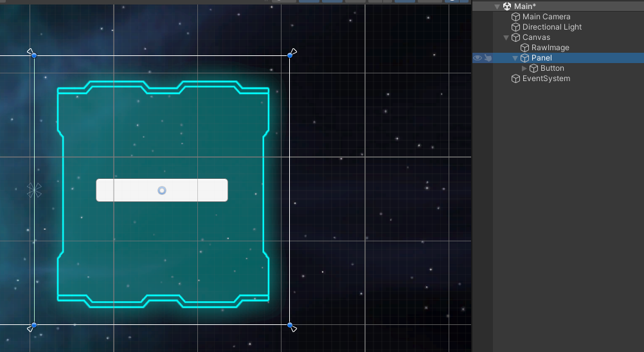Select the white Button rectangle in the scene view

[162, 190]
